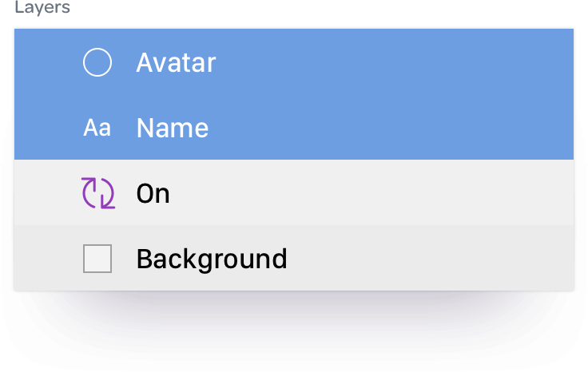The width and height of the screenshot is (588, 372).
Task: Click the rectangle shape icon beside Background
Action: 97,259
